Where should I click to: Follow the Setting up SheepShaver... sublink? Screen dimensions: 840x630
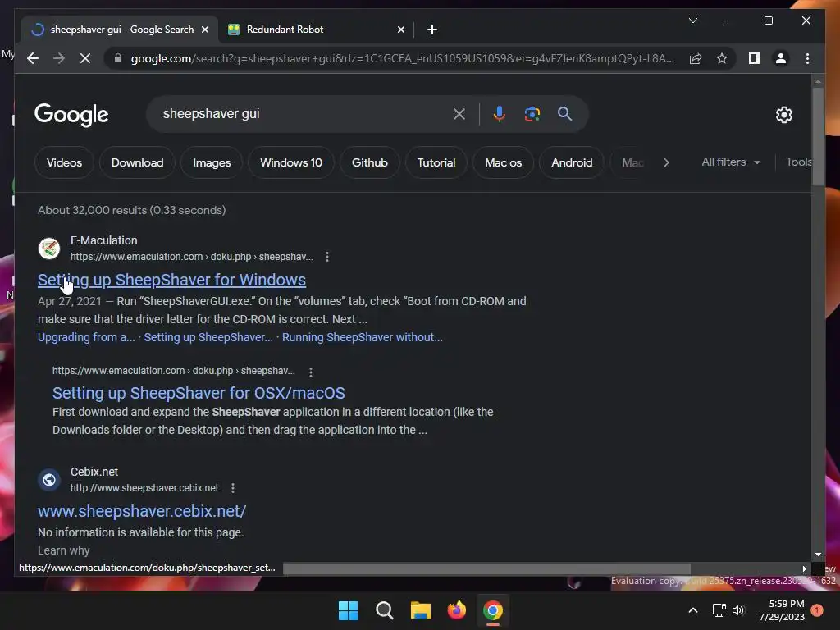(x=208, y=337)
